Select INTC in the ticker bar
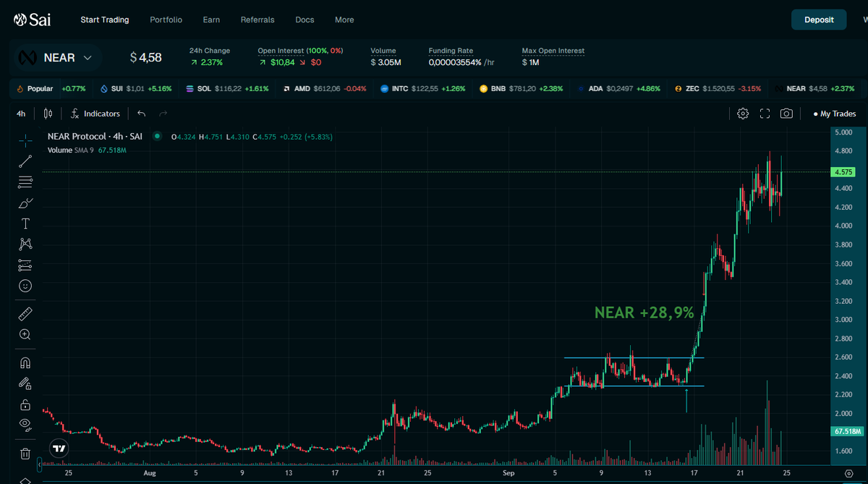 [423, 89]
